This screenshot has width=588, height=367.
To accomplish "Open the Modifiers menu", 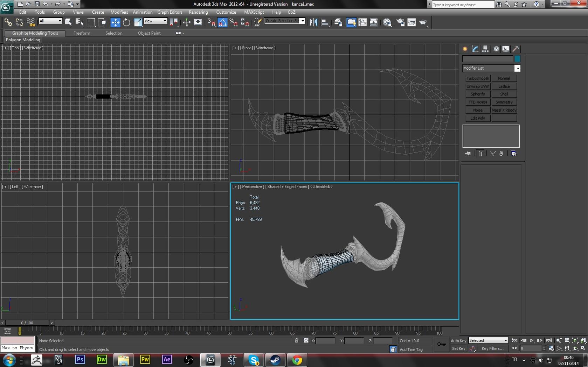I will 119,12.
